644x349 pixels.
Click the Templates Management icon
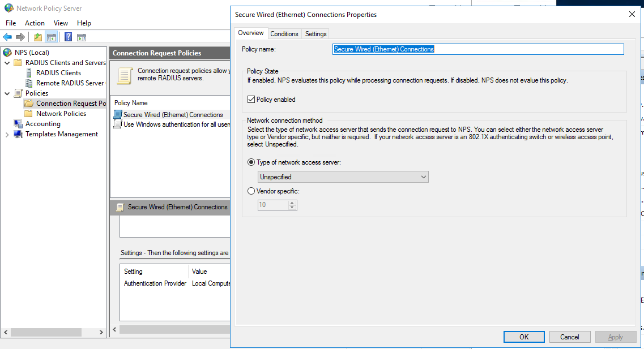[18, 134]
